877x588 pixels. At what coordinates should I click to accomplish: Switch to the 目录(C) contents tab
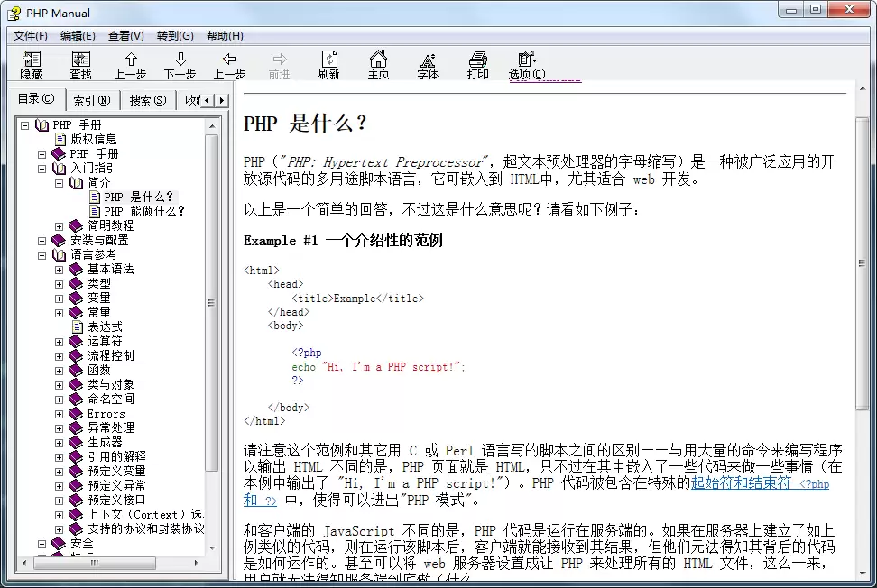(37, 99)
